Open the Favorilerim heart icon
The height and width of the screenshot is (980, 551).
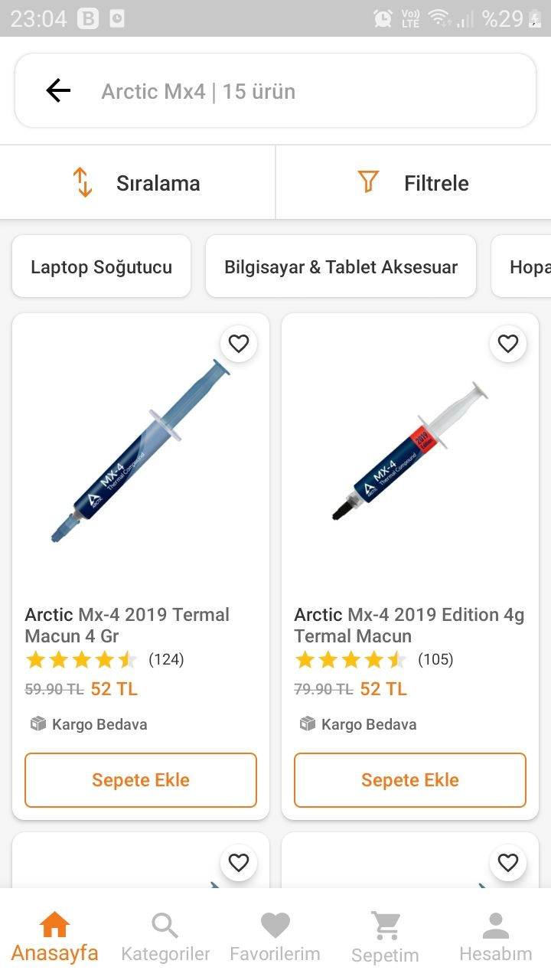coord(275,926)
